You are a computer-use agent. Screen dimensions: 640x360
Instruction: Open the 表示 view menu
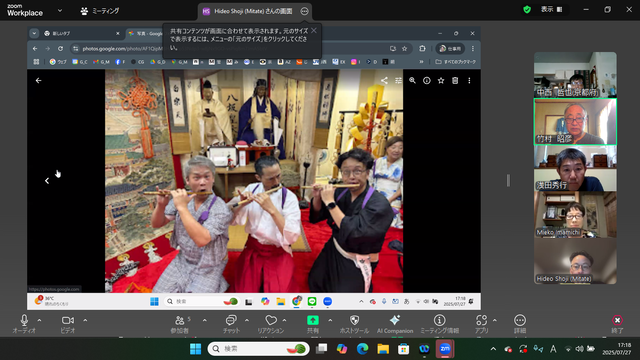tap(551, 9)
